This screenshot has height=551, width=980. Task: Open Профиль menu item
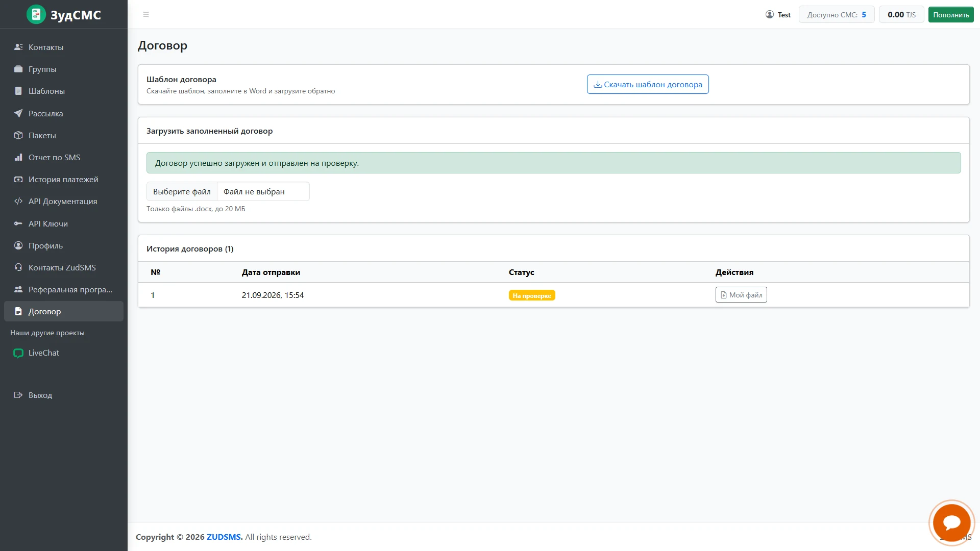click(64, 245)
